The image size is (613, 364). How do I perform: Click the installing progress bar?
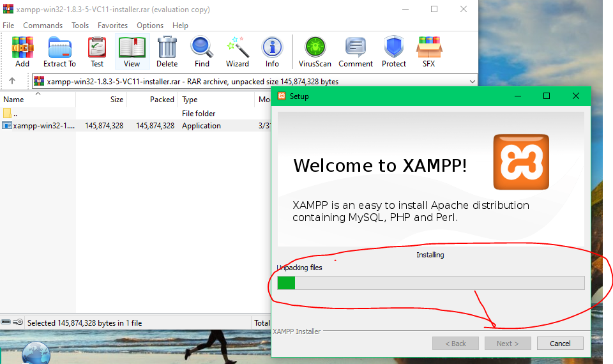(431, 283)
